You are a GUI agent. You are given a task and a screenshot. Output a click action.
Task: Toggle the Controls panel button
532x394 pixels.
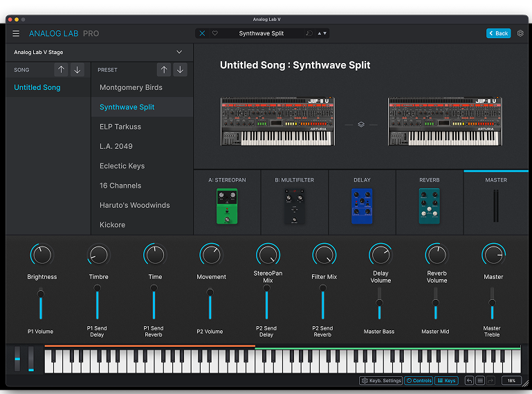(419, 381)
